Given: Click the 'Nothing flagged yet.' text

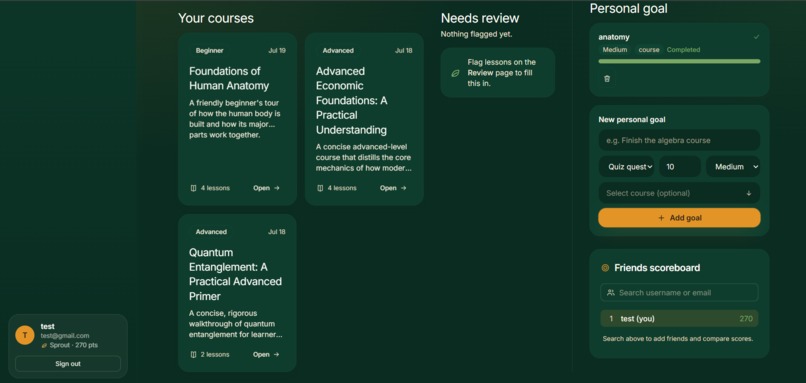Looking at the screenshot, I should pyautogui.click(x=477, y=34).
